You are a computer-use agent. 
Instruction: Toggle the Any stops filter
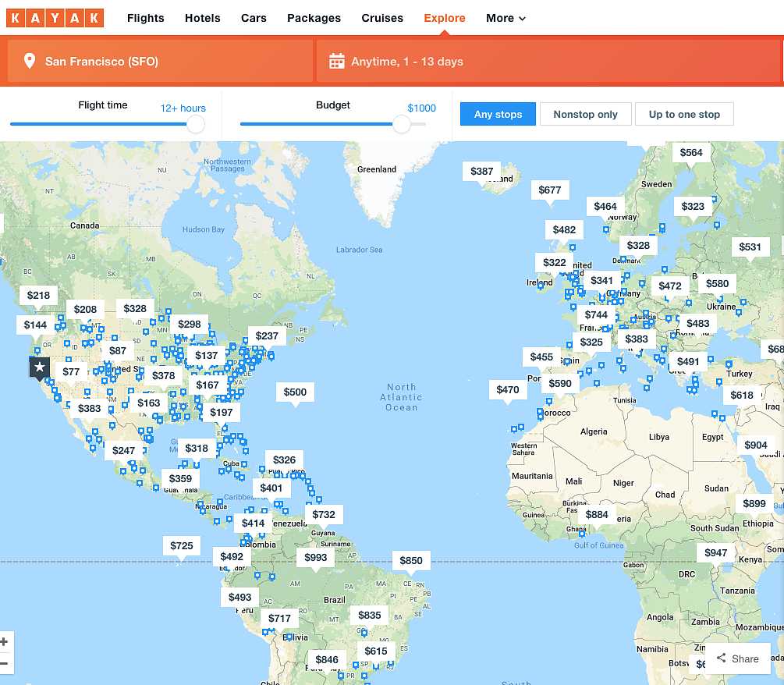(498, 114)
